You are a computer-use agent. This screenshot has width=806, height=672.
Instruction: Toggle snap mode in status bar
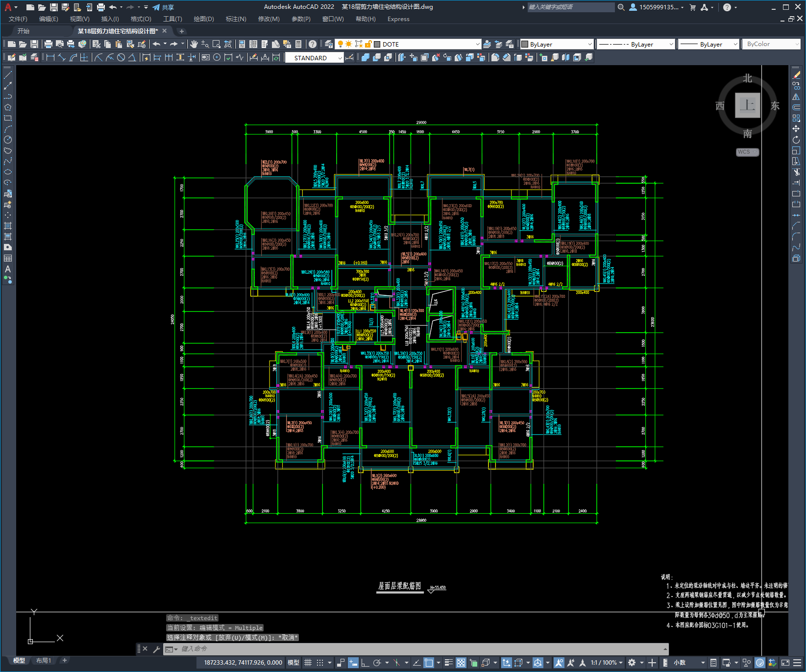(319, 663)
